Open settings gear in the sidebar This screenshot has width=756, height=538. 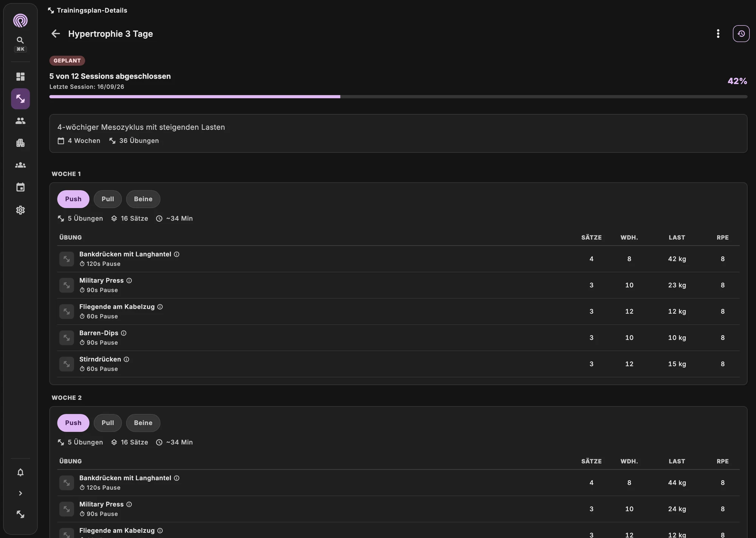tap(20, 210)
